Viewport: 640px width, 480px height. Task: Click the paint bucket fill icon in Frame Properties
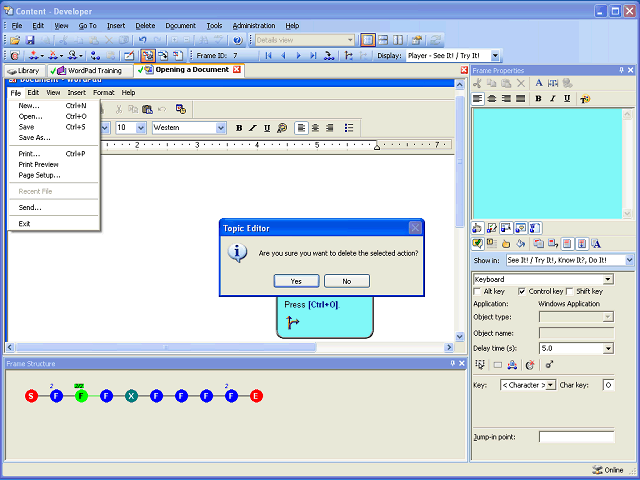[x=520, y=244]
